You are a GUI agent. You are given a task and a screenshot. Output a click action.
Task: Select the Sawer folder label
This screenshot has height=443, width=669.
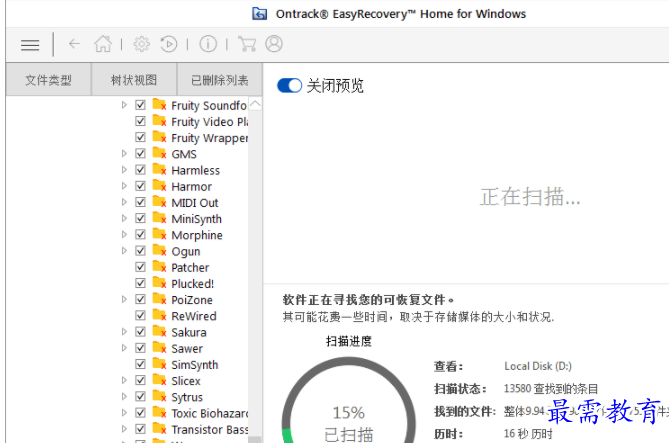point(187,348)
